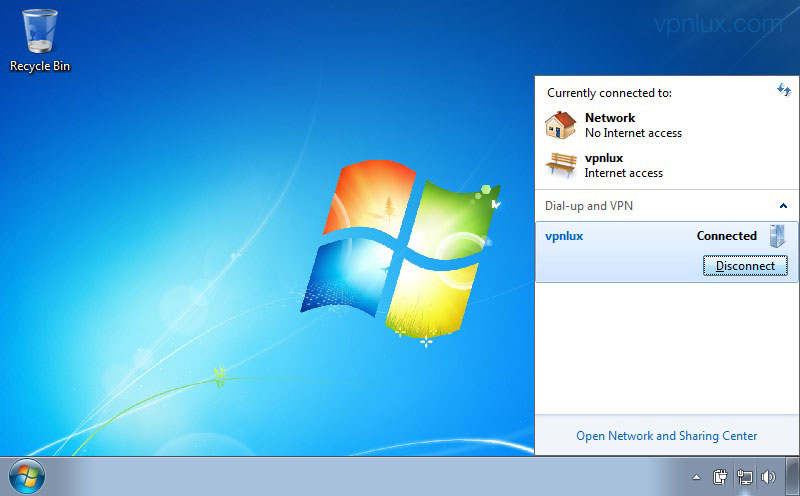Collapse the Dial-up and VPN section
Viewport: 800px width, 496px height.
(x=783, y=206)
